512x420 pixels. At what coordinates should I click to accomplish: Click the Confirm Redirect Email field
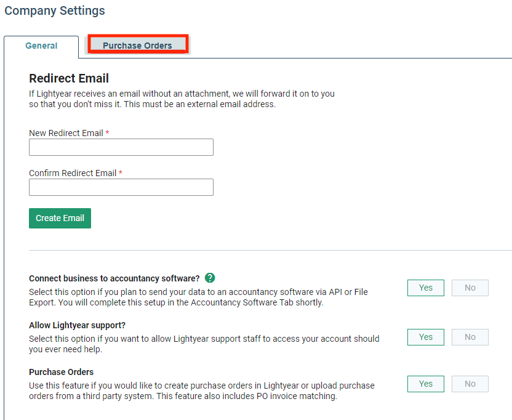tap(121, 187)
